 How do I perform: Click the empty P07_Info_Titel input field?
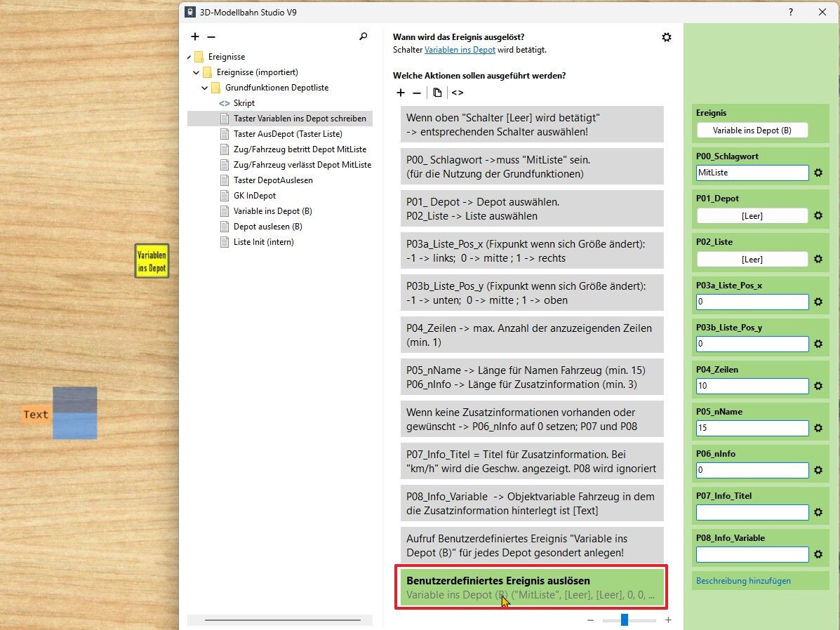point(752,512)
